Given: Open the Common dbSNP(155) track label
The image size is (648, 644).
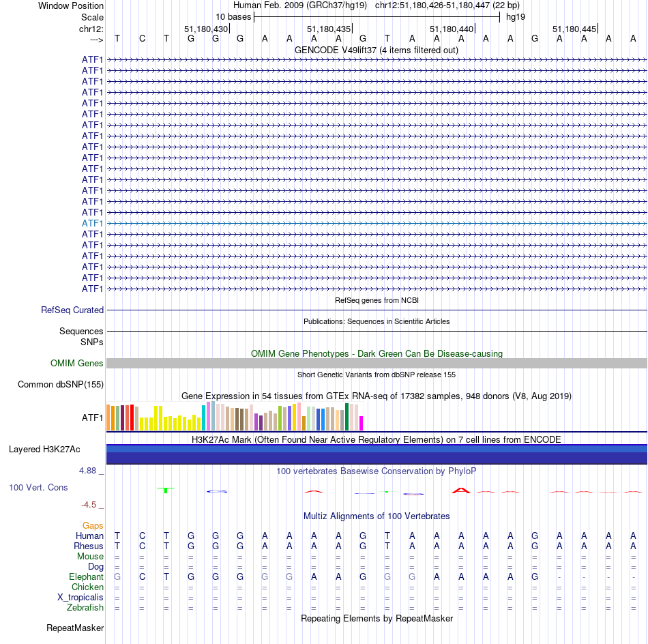Looking at the screenshot, I should [61, 384].
